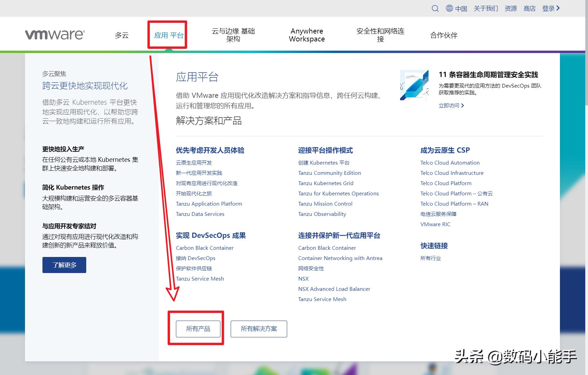Viewport: 588px width, 375px height.
Task: Open the 合作伙伴 menu item
Action: click(x=444, y=35)
